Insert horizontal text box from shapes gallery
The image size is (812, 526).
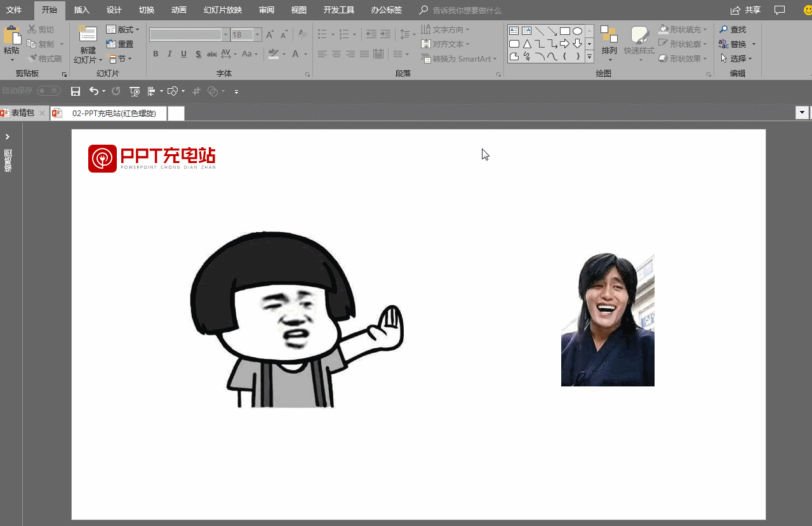click(x=514, y=31)
